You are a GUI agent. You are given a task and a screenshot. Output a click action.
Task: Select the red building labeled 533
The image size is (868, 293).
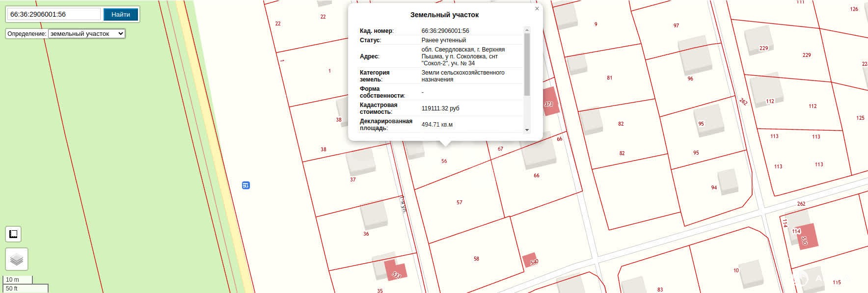point(395,270)
